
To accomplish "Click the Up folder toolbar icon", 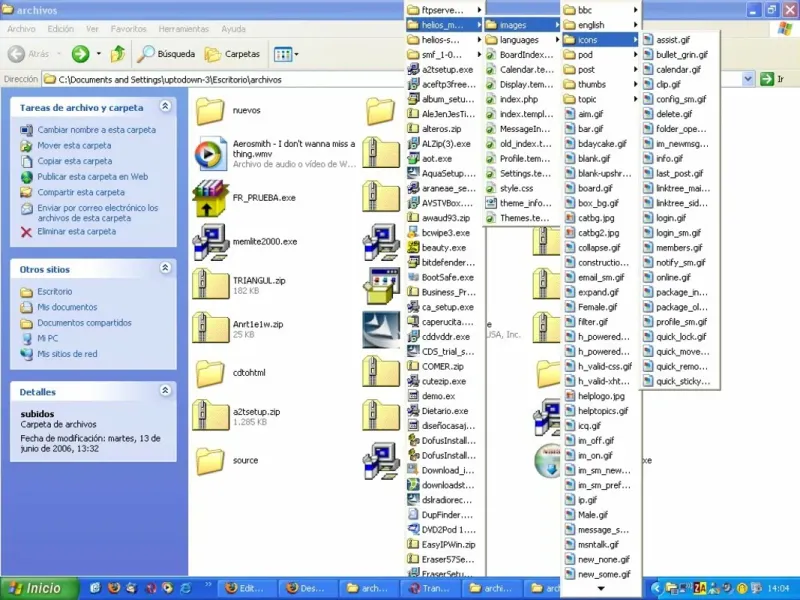I will (x=118, y=54).
